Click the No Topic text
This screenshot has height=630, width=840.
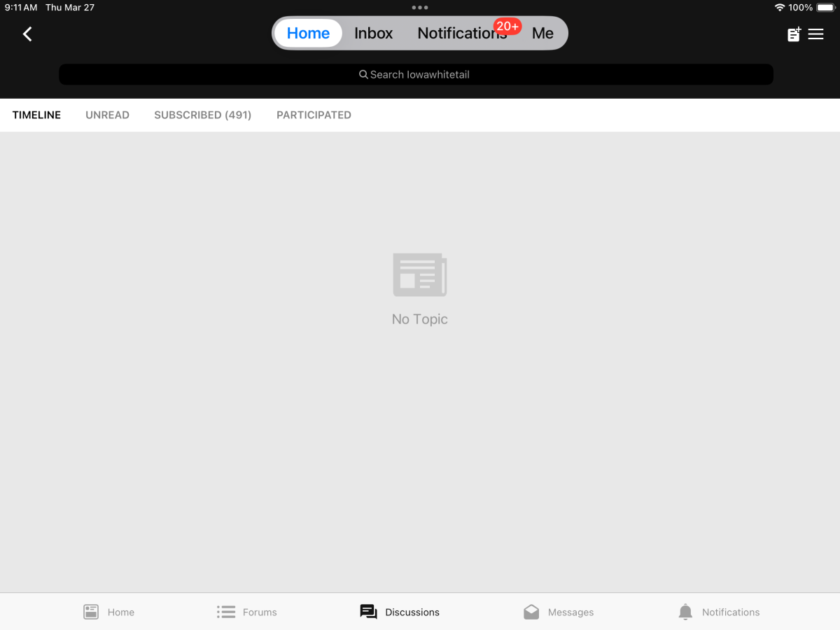[x=420, y=319]
